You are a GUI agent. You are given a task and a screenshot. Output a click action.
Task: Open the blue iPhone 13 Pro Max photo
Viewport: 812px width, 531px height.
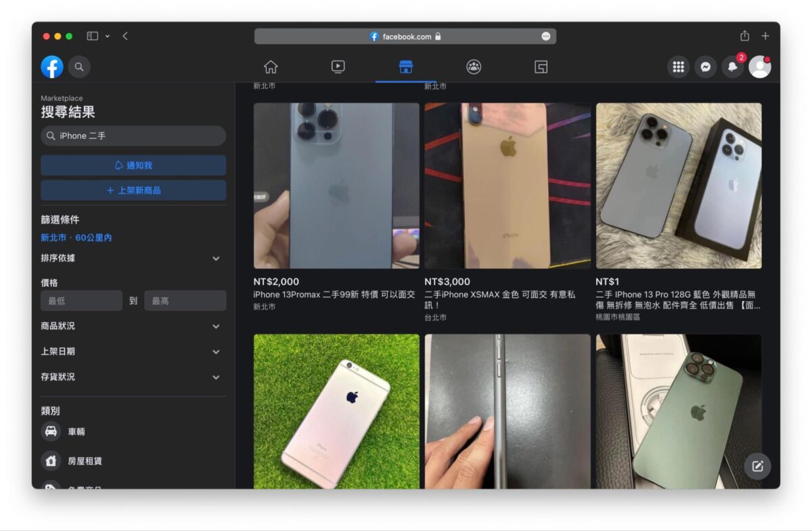point(336,186)
